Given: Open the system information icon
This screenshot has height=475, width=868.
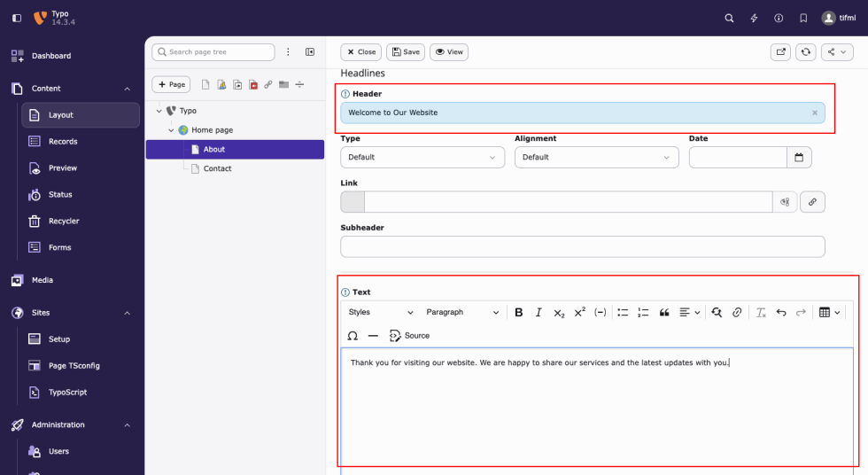Looking at the screenshot, I should [779, 19].
